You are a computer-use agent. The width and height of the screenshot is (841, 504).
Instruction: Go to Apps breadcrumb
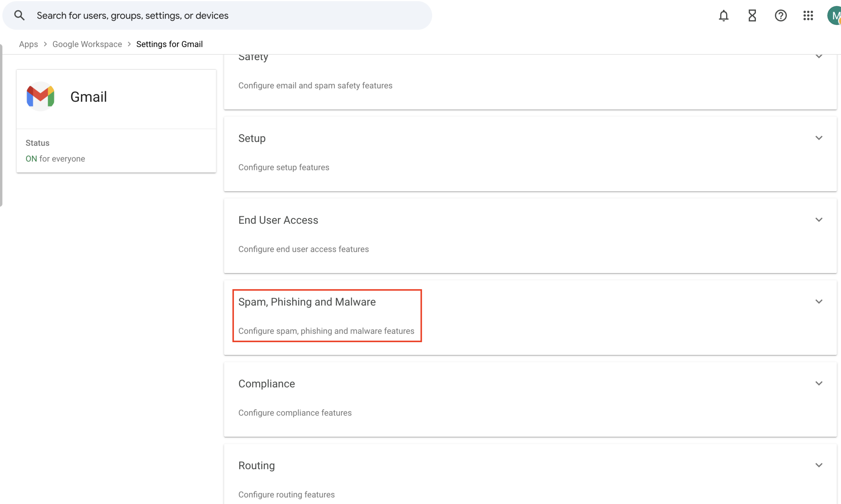29,44
